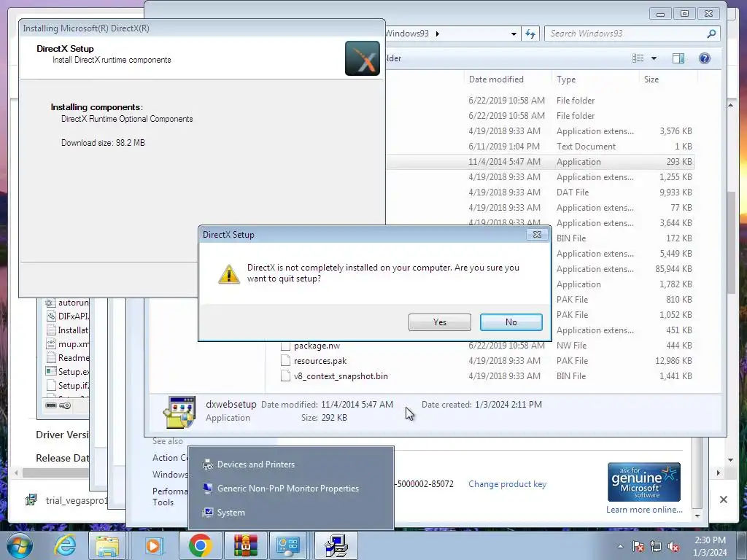
Task: Select resources.pak file
Action: 320,361
